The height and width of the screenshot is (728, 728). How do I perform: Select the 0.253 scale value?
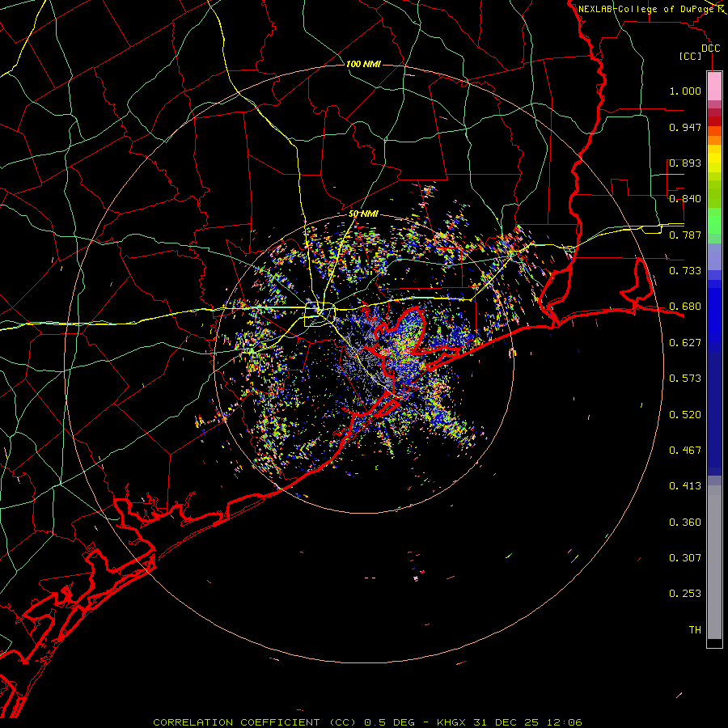(685, 594)
